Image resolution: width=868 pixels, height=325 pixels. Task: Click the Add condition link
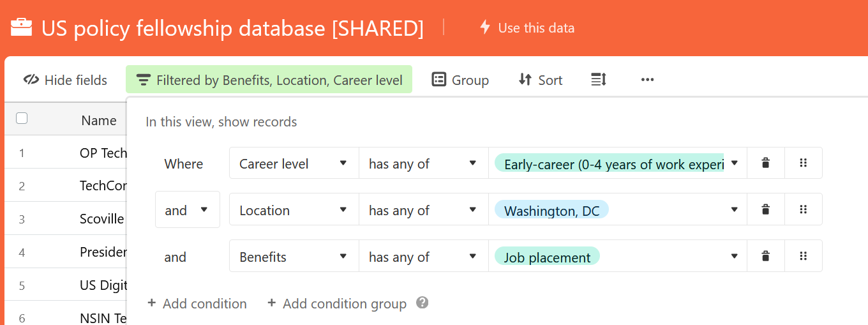197,303
